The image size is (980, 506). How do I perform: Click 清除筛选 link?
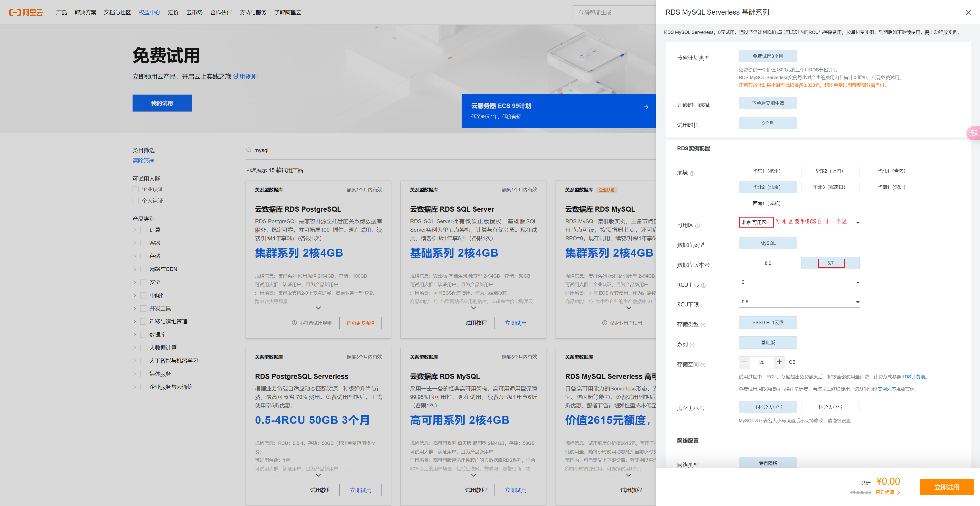[x=143, y=161]
